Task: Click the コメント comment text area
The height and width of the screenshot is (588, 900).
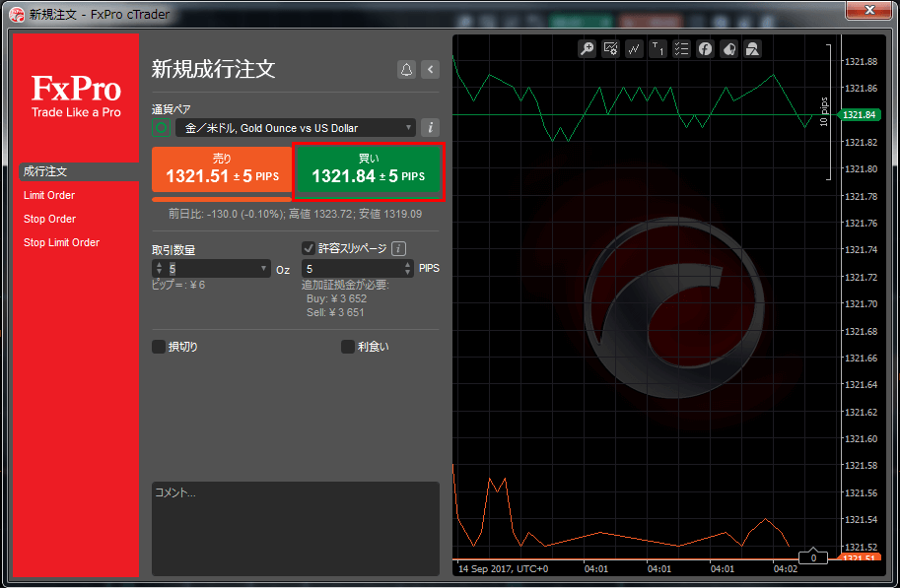Action: (296, 528)
